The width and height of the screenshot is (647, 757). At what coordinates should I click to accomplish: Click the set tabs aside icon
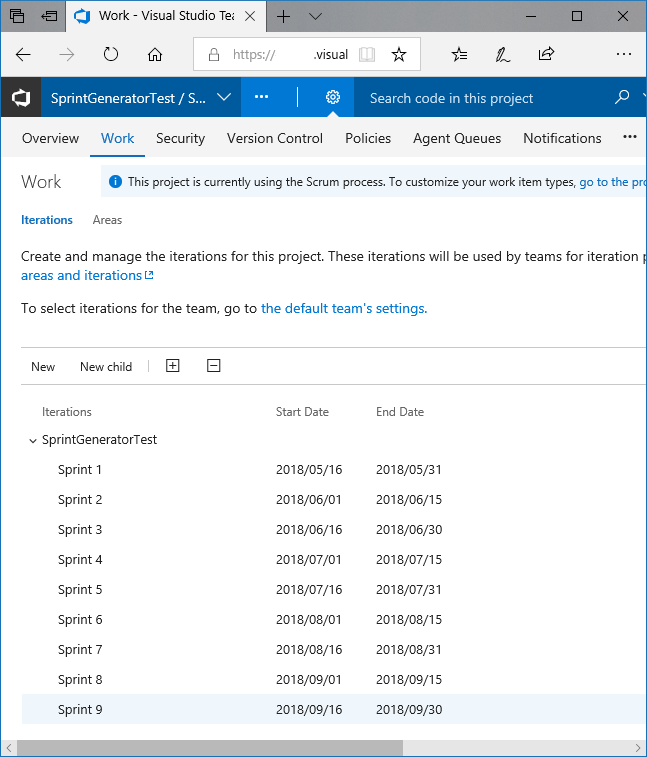click(49, 16)
